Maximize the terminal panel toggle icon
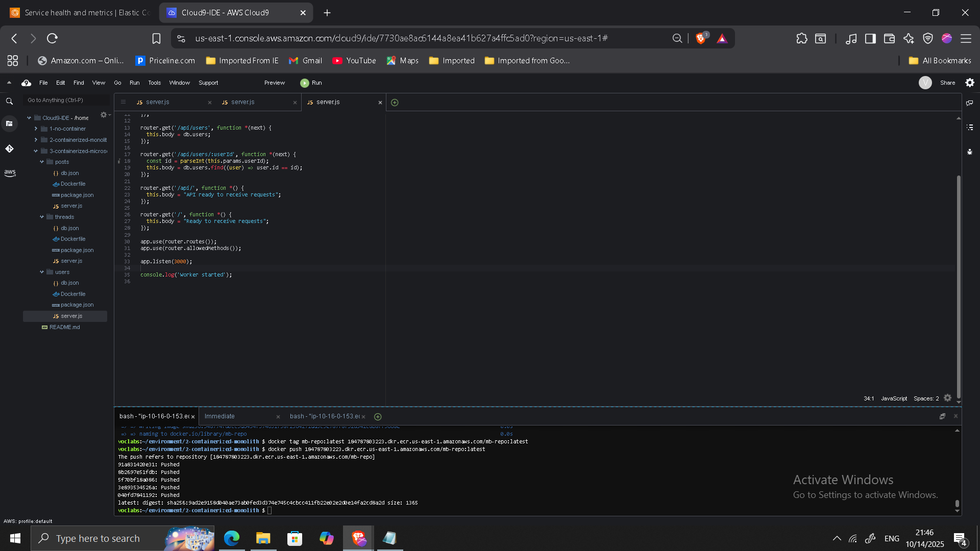Image resolution: width=980 pixels, height=551 pixels. pyautogui.click(x=942, y=416)
